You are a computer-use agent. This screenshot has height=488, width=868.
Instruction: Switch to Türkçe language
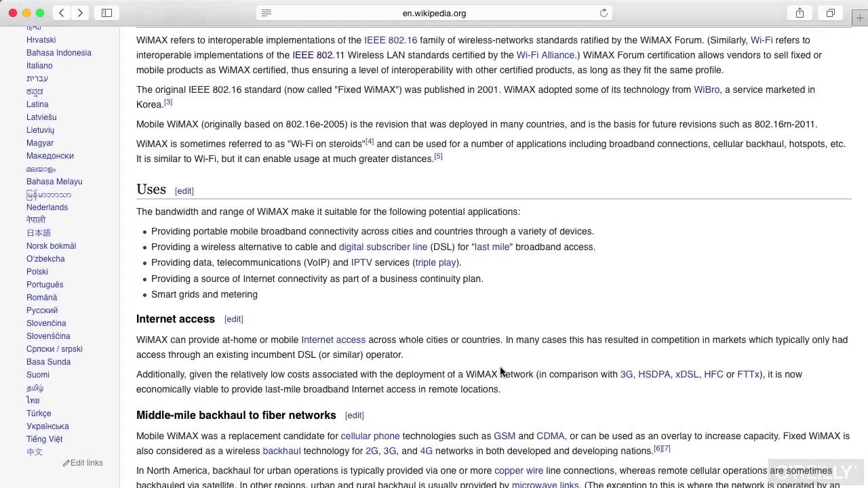(39, 413)
